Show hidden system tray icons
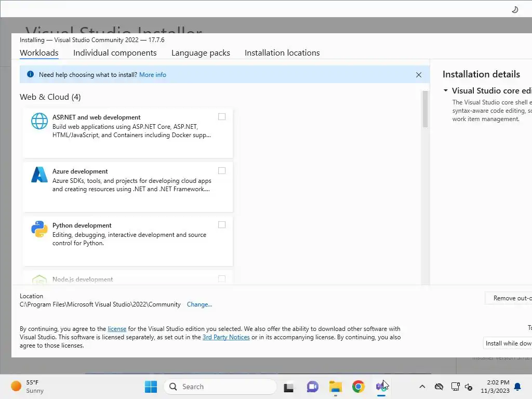This screenshot has height=399, width=532. [x=422, y=387]
